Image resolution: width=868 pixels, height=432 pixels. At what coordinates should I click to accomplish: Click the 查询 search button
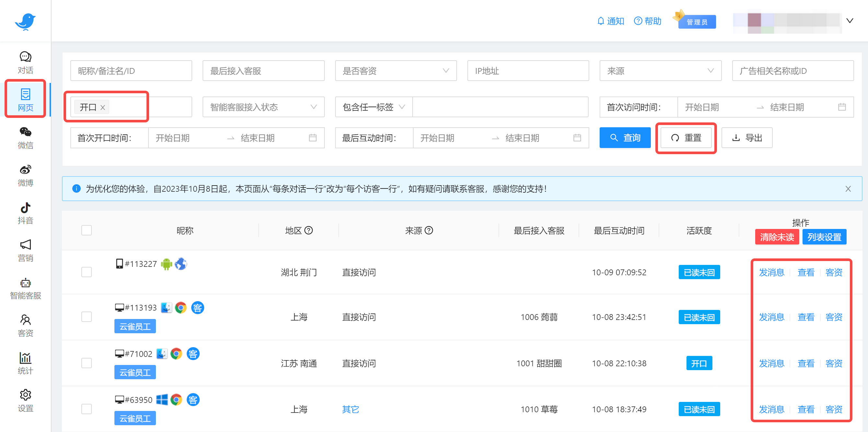tap(625, 137)
